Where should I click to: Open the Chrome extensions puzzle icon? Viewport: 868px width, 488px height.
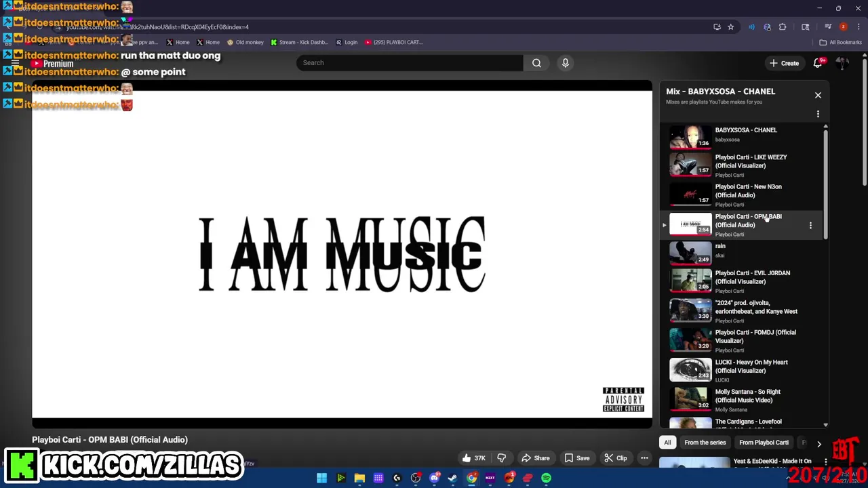(x=783, y=27)
